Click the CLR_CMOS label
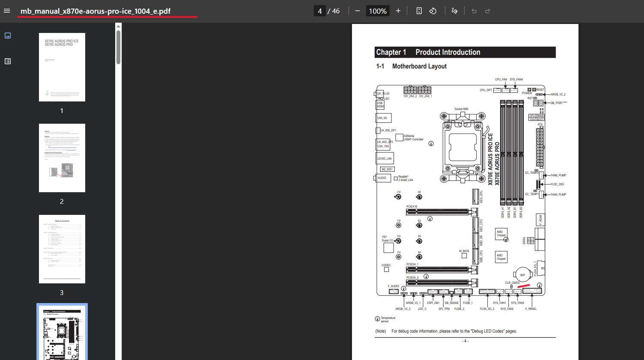The height and width of the screenshot is (360, 644). (512, 283)
